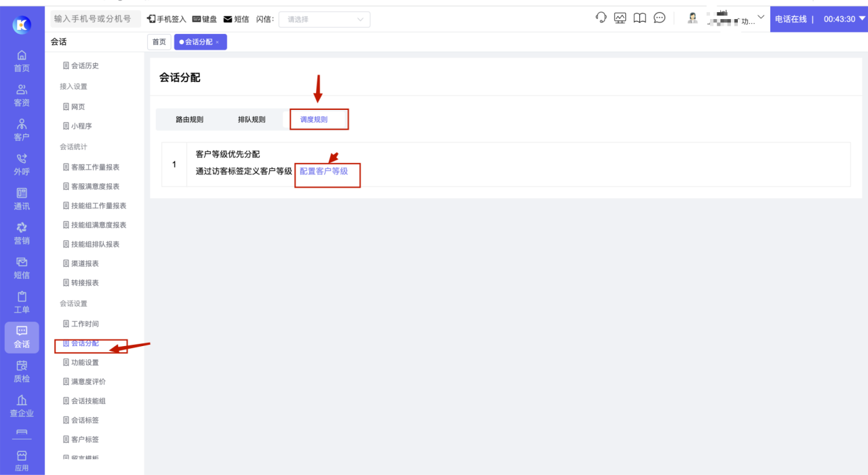
Task: Select the 会话 module icon
Action: (x=22, y=337)
